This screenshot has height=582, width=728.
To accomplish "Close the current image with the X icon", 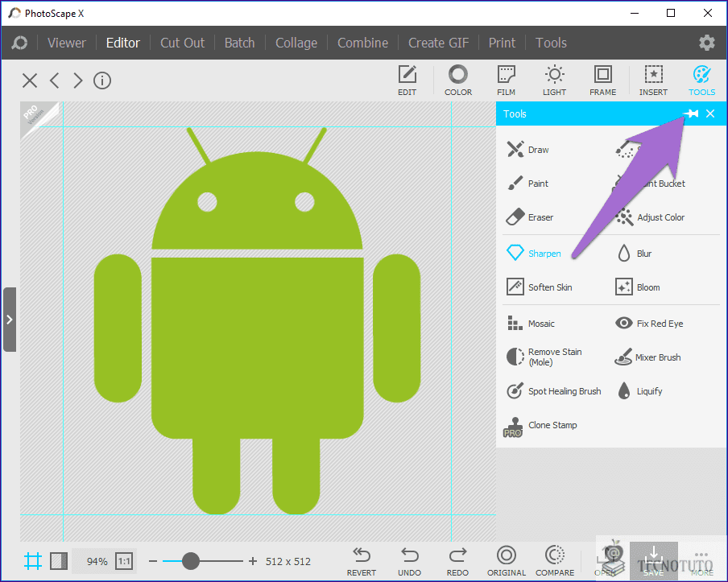I will pos(30,80).
